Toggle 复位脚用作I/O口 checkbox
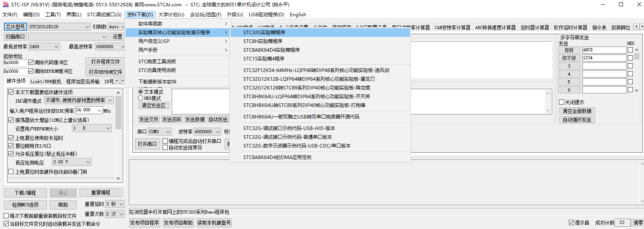 11,146
